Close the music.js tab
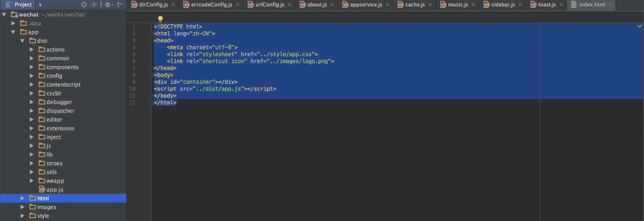This screenshot has height=221, width=644. 473,5
